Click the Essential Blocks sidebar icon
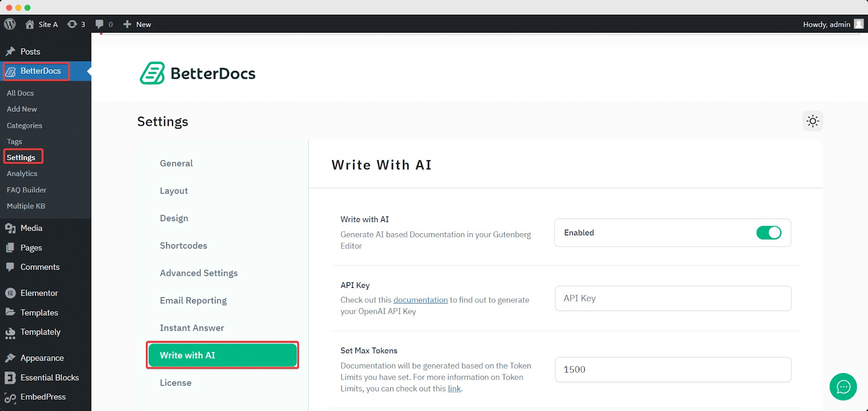 (11, 377)
